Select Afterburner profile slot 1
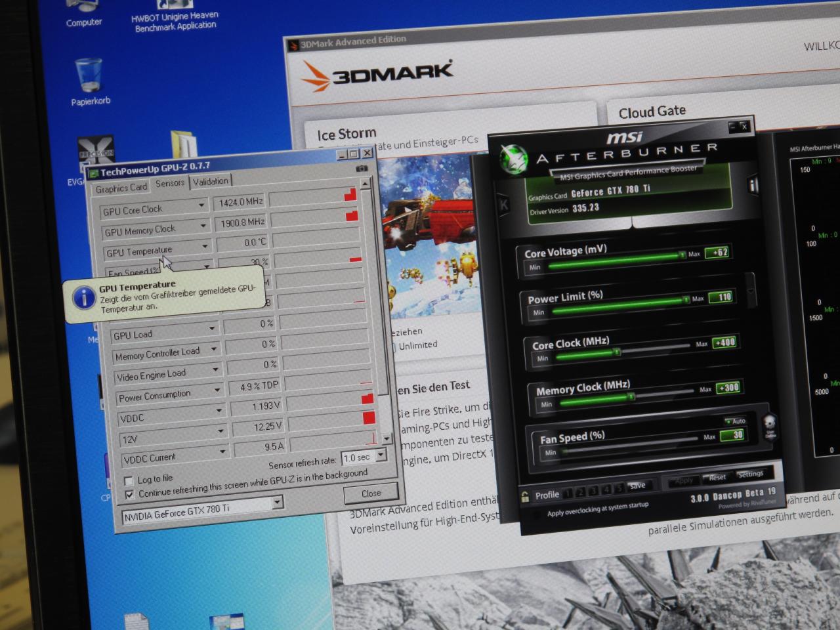This screenshot has width=840, height=630. pyautogui.click(x=569, y=493)
